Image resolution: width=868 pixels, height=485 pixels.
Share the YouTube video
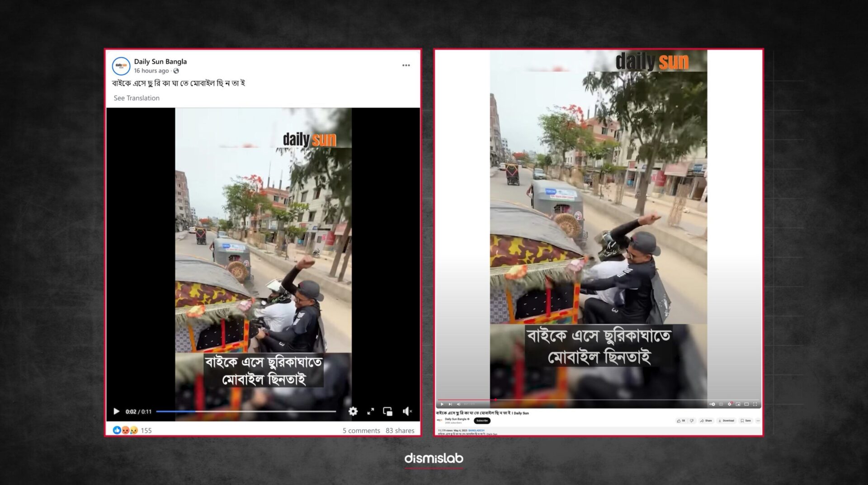click(x=706, y=421)
